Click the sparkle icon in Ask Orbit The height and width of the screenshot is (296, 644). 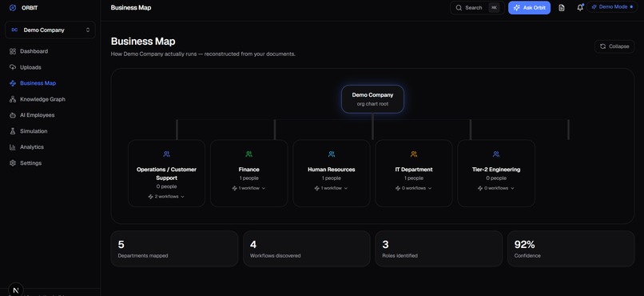tap(517, 8)
